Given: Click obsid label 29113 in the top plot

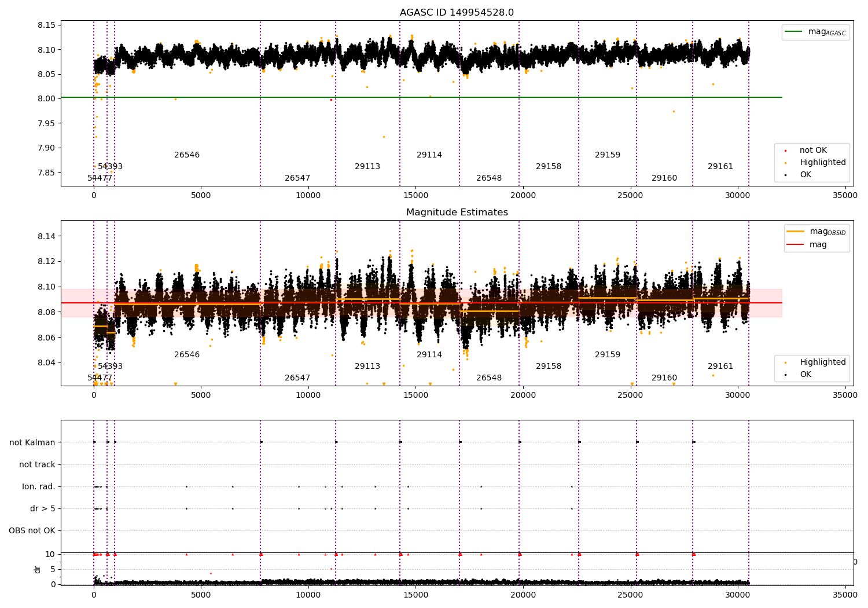Looking at the screenshot, I should 367,167.
